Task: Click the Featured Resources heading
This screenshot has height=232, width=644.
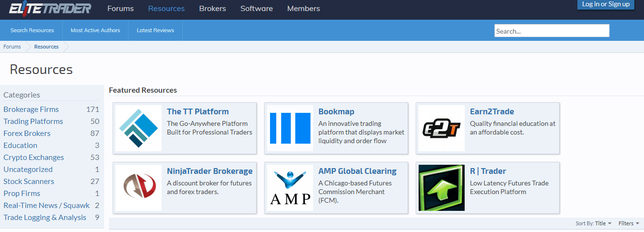Action: [143, 90]
